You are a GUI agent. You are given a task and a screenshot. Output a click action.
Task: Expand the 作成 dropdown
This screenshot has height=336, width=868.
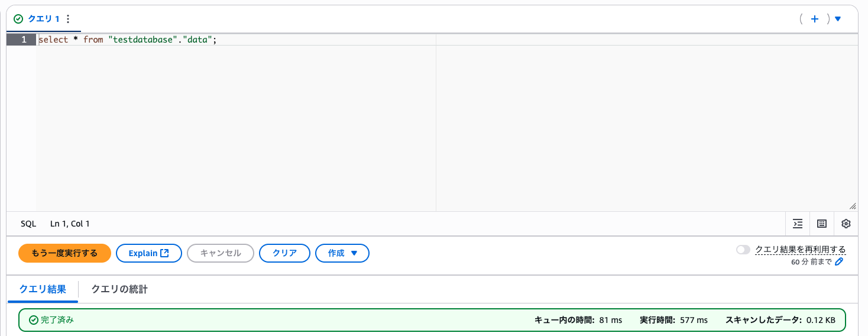(x=342, y=253)
